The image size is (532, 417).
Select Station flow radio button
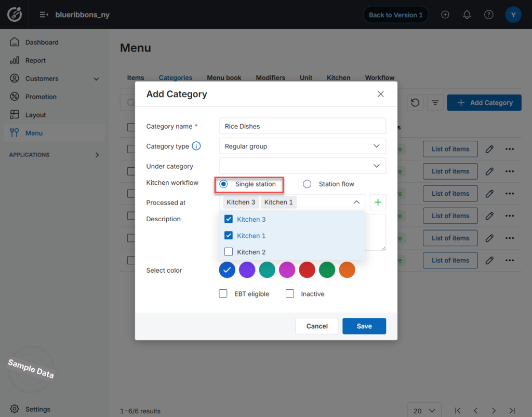click(307, 184)
